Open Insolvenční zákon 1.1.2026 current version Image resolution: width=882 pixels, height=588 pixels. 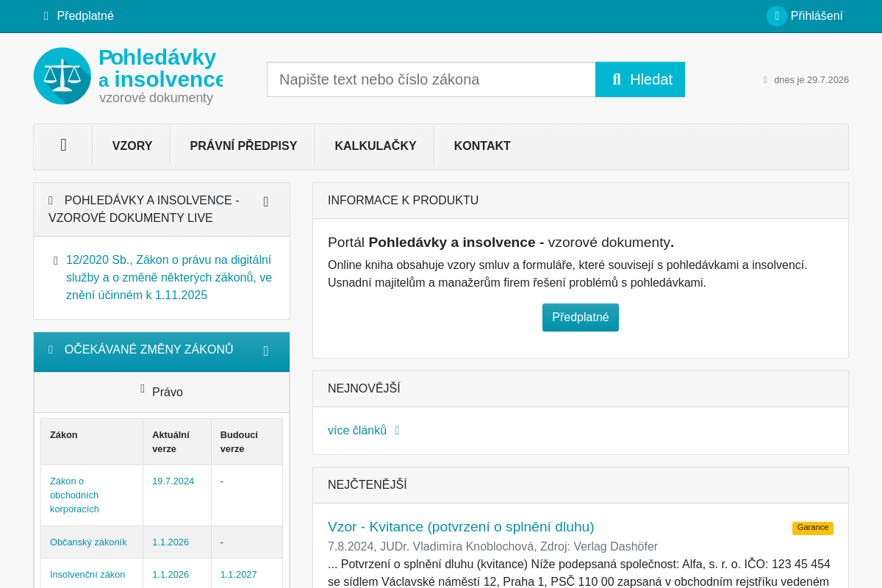point(171,575)
